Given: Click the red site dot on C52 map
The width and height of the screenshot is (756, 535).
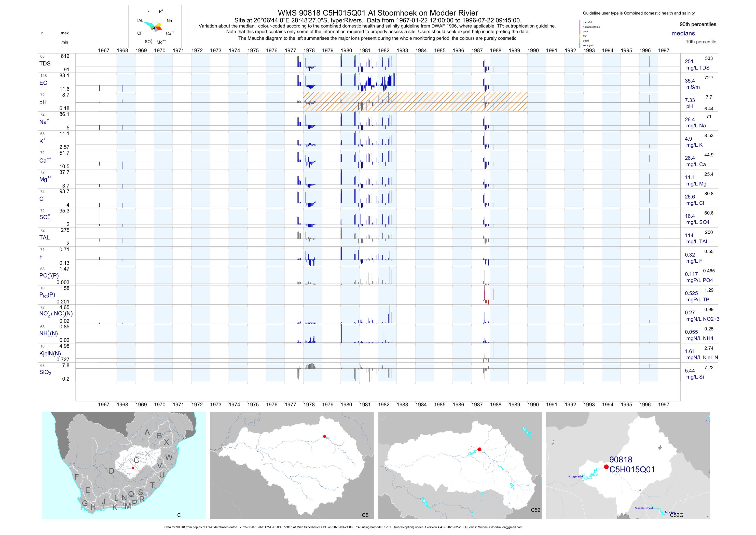Looking at the screenshot, I should tap(479, 449).
